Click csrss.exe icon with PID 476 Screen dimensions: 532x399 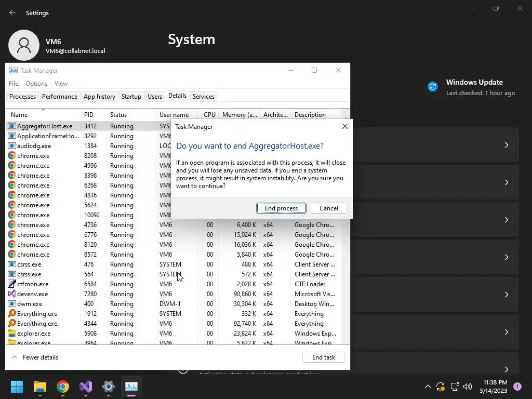click(12, 264)
